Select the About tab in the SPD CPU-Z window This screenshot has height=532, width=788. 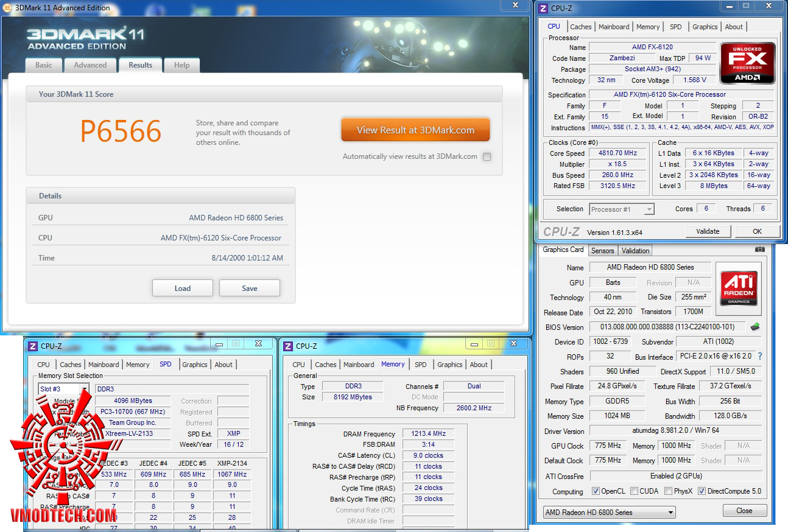pos(223,365)
